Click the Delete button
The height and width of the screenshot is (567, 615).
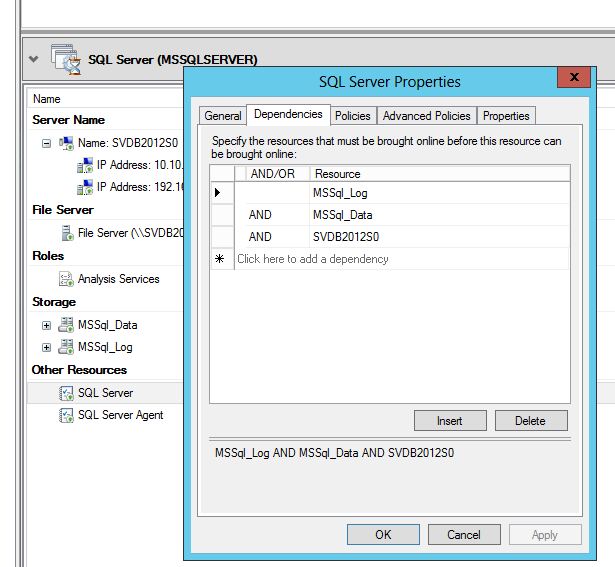531,421
